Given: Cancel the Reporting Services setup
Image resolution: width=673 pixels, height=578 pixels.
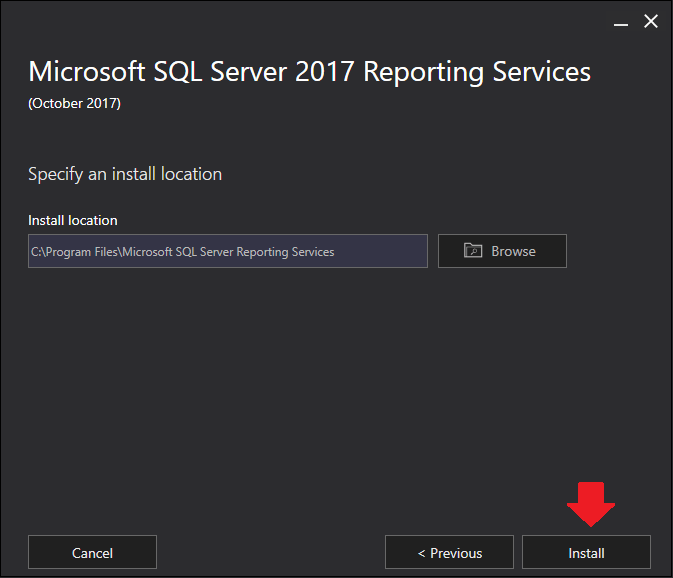Looking at the screenshot, I should (x=92, y=552).
